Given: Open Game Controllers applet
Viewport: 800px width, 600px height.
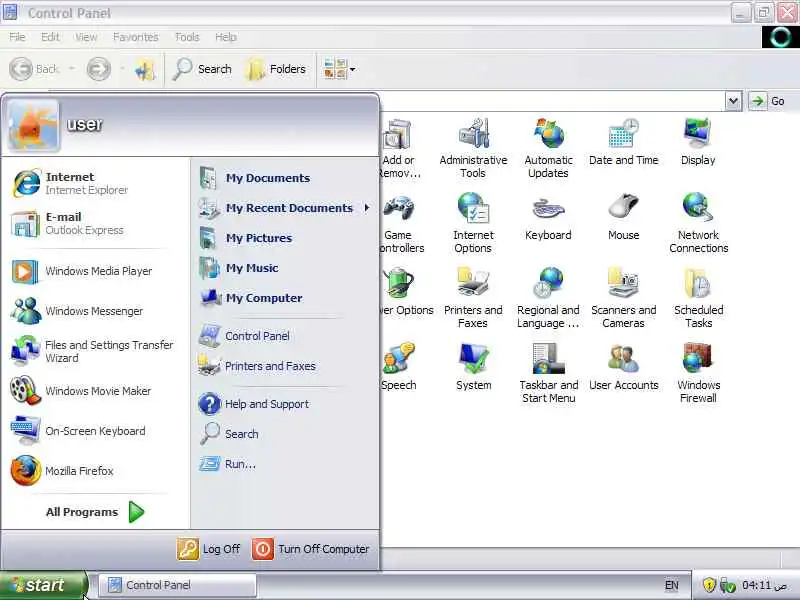Looking at the screenshot, I should pyautogui.click(x=402, y=223).
